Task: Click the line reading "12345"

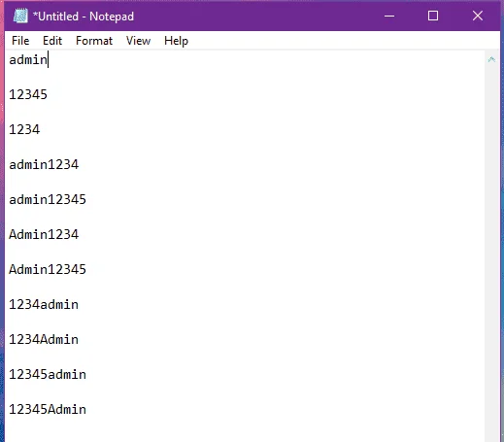Action: pyautogui.click(x=28, y=94)
